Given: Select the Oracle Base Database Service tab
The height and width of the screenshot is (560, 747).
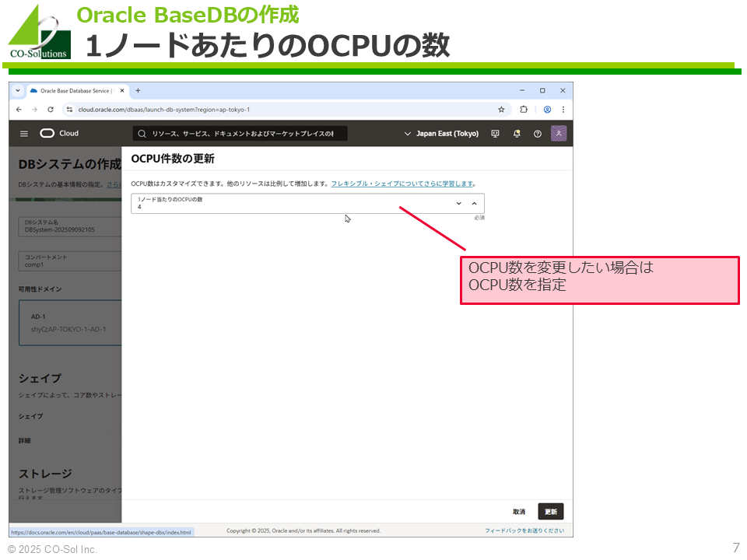Looking at the screenshot, I should pyautogui.click(x=77, y=90).
